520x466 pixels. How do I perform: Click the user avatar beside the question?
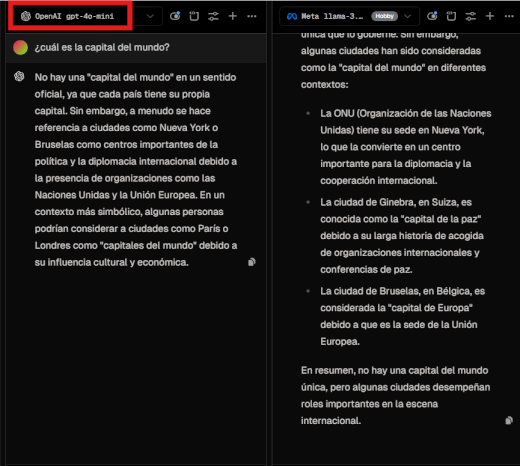point(20,47)
